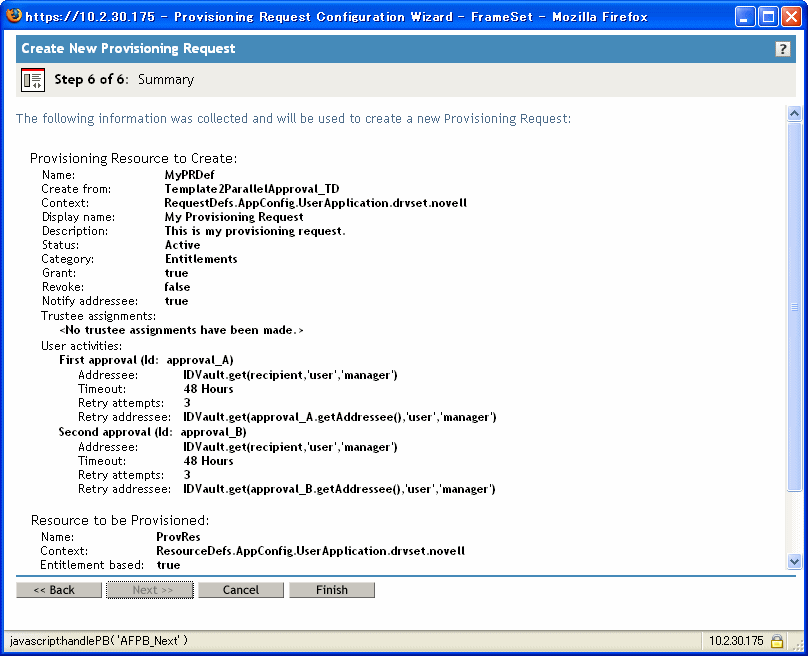Click the Firefox logo in title bar

14,15
